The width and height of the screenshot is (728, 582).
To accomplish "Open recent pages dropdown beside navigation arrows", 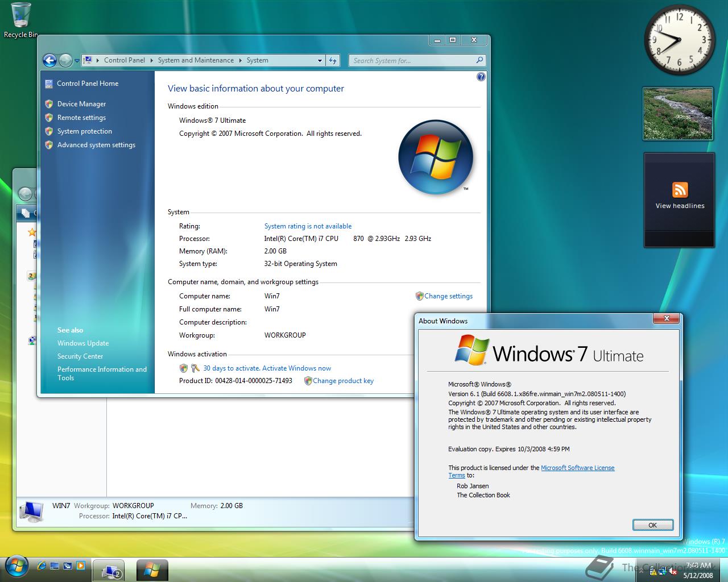I will [x=77, y=61].
